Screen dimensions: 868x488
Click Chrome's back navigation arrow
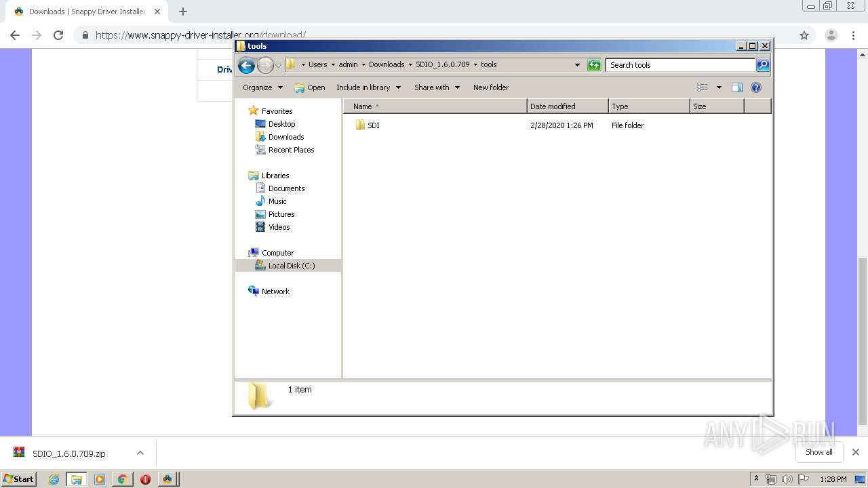(15, 35)
